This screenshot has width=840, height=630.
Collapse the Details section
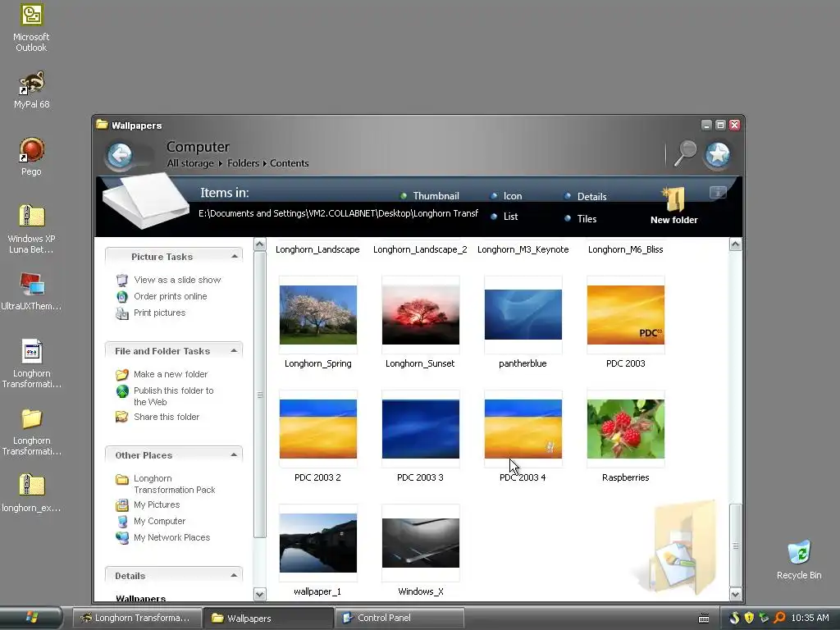pos(234,576)
